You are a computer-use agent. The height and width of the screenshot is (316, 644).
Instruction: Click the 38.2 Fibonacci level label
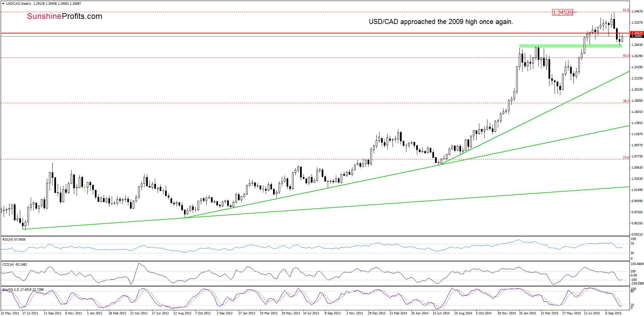(x=626, y=101)
